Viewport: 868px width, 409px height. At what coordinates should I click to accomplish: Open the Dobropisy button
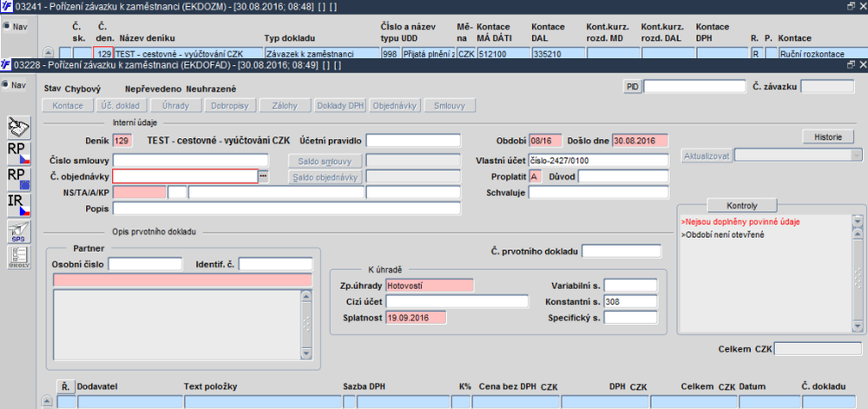230,106
